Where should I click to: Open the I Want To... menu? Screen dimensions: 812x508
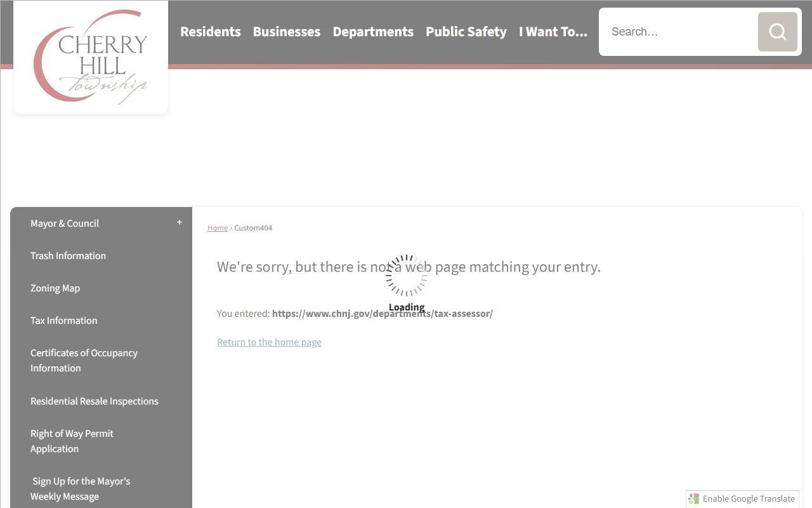click(x=553, y=32)
